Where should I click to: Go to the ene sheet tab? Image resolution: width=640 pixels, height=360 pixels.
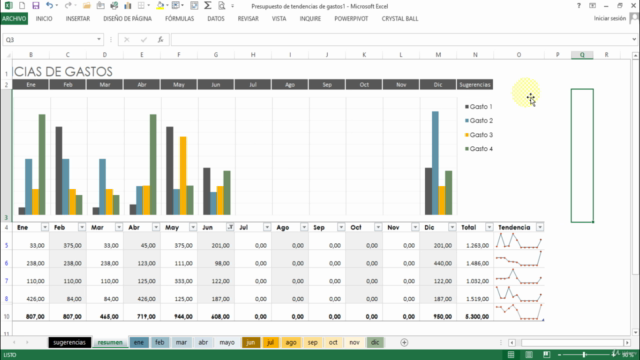pyautogui.click(x=139, y=342)
